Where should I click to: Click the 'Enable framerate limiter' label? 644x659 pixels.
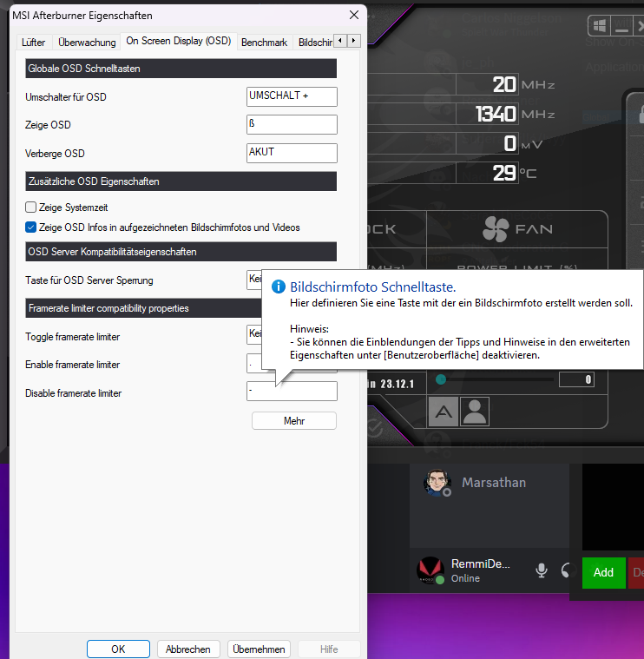pyautogui.click(x=72, y=365)
